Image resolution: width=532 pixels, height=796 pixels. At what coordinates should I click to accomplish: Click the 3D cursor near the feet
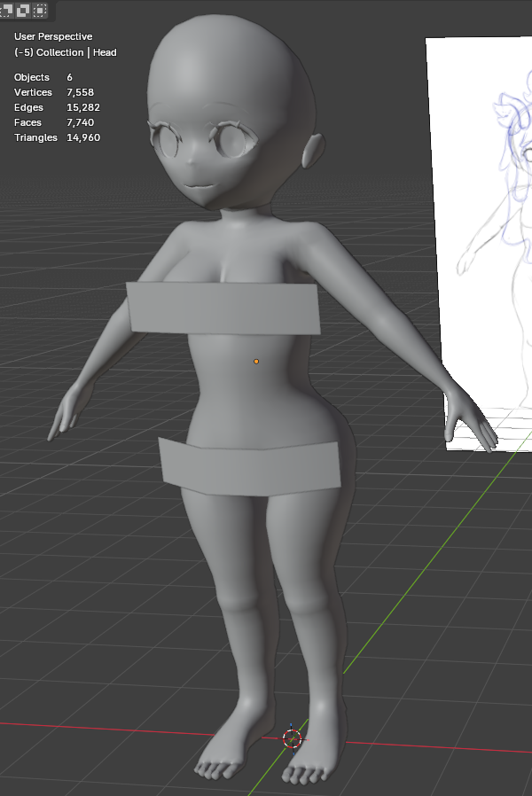[x=292, y=738]
